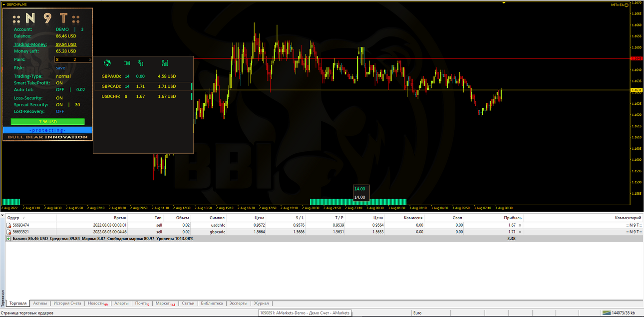Click the connection status bars icon
Image resolution: width=644 pixels, height=317 pixels.
pos(606,313)
